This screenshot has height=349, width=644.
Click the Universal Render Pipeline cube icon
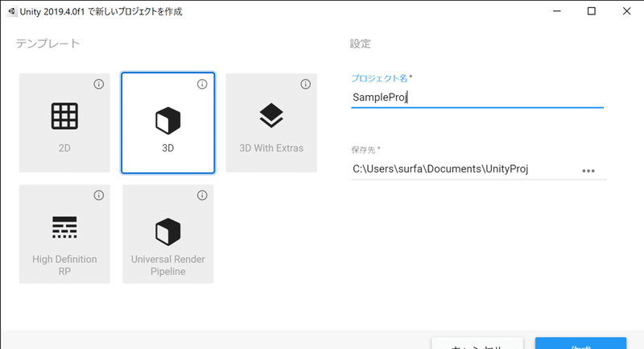pyautogui.click(x=168, y=232)
